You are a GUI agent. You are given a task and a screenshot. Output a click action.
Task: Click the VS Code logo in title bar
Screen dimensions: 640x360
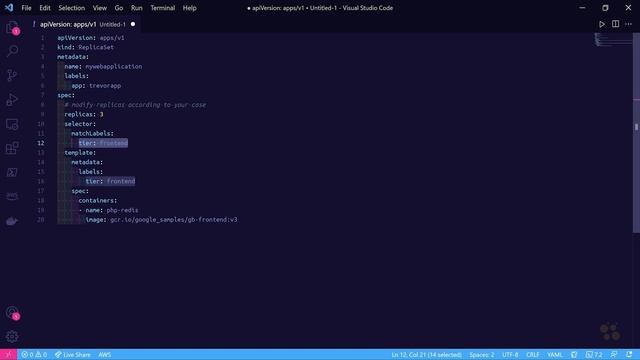[9, 8]
